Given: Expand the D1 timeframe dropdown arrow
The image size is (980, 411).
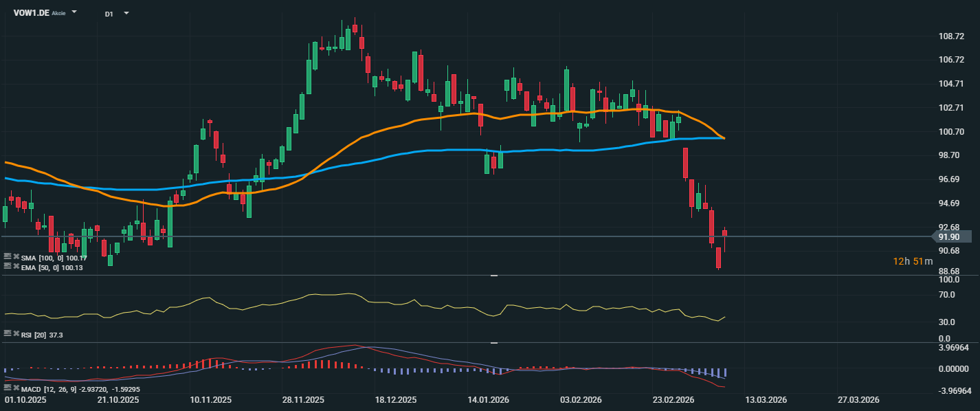Looking at the screenshot, I should pyautogui.click(x=126, y=13).
